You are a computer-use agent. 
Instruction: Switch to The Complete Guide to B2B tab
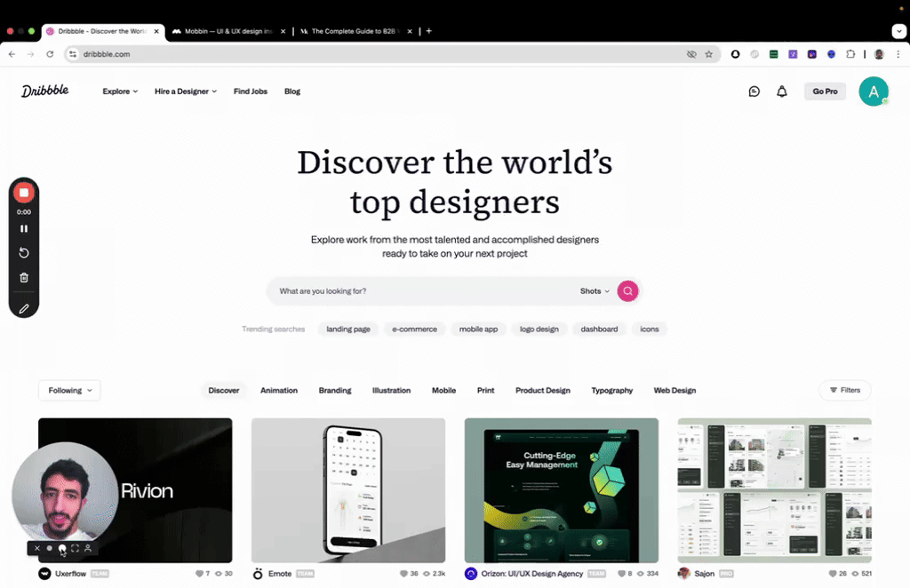coord(355,31)
